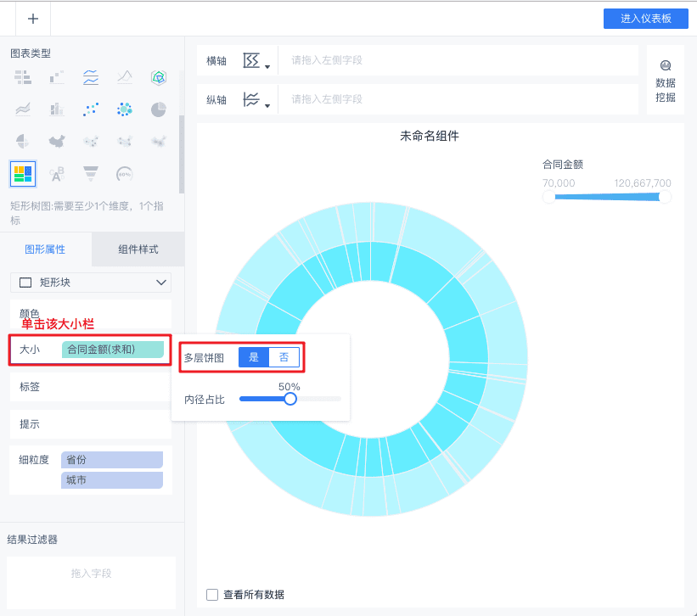Expand the 矩形块 shape dropdown
Screen dimensions: 697x616
(91, 283)
